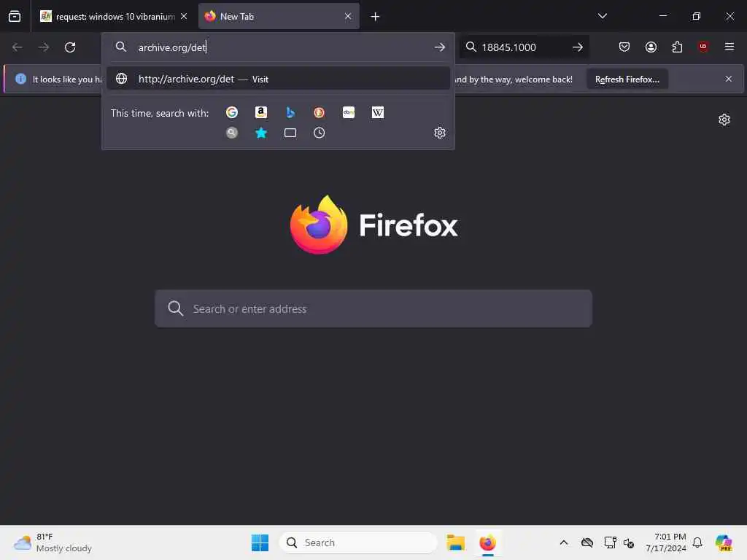Close the windows 10 vibranium tab
This screenshot has width=747, height=560.
(184, 16)
